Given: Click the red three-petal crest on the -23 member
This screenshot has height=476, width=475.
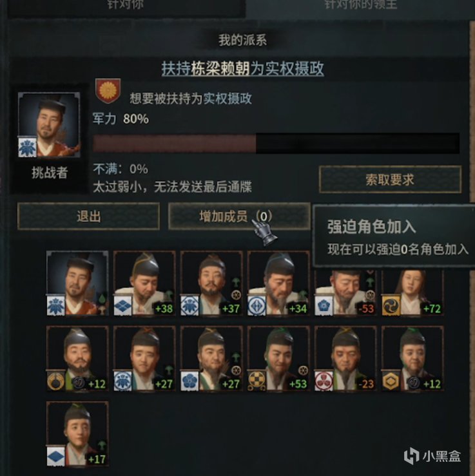Looking at the screenshot, I should [324, 381].
